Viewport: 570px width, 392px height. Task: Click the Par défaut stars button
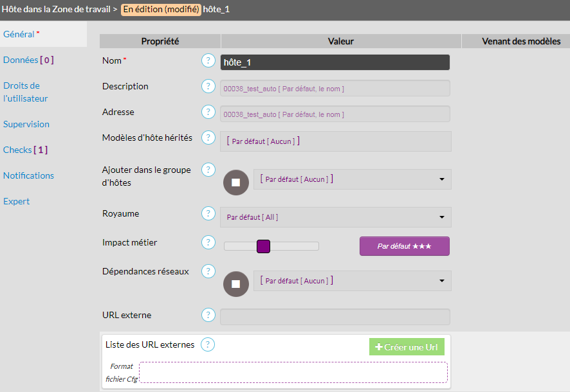point(404,246)
